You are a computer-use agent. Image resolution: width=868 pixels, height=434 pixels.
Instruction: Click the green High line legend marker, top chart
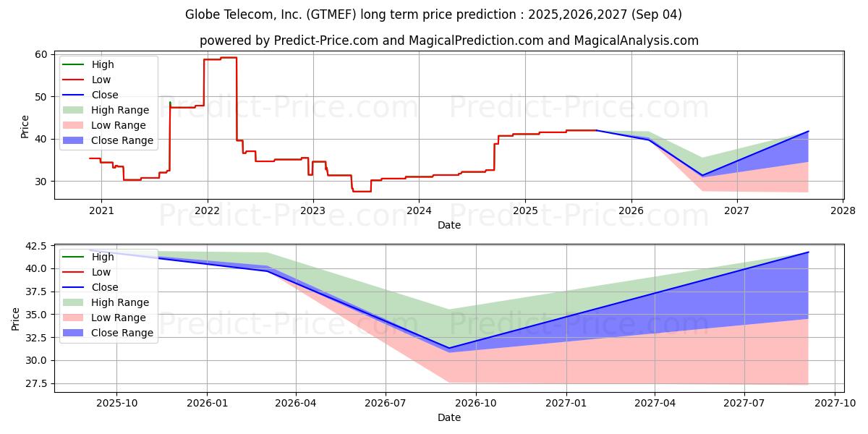click(x=74, y=65)
